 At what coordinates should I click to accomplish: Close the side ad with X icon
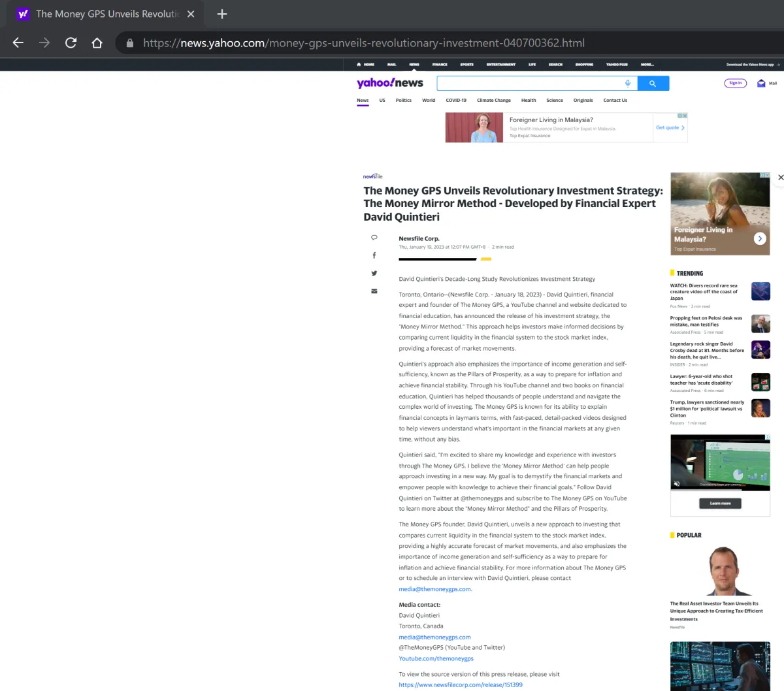780,177
